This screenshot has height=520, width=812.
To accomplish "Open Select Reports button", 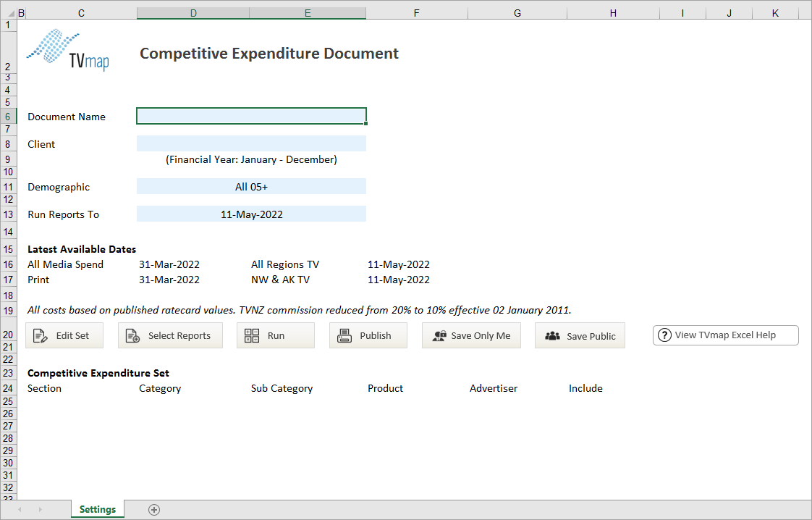I will [x=170, y=335].
